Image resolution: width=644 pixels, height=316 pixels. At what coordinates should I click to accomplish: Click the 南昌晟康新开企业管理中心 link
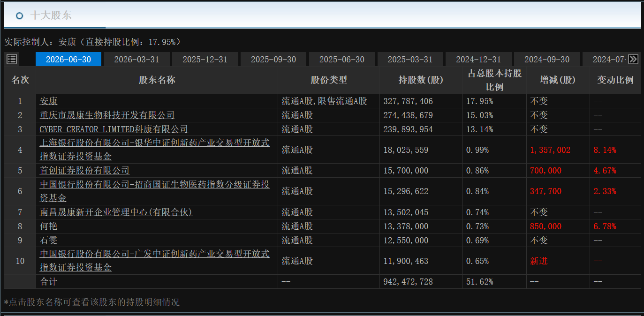click(x=116, y=212)
